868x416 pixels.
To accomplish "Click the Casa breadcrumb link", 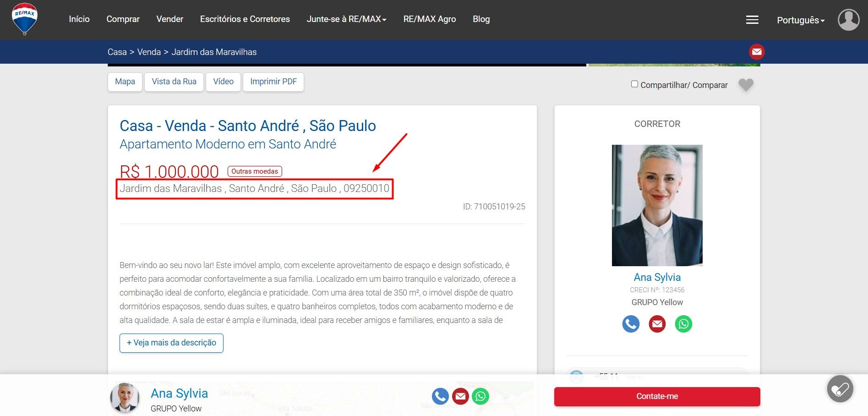I will [117, 52].
